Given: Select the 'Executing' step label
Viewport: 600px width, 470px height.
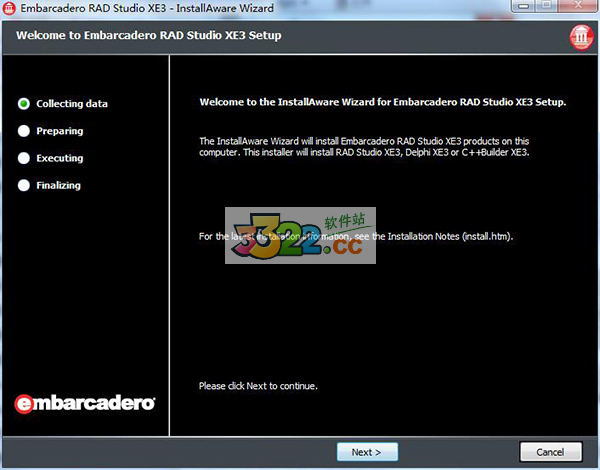Looking at the screenshot, I should (60, 158).
